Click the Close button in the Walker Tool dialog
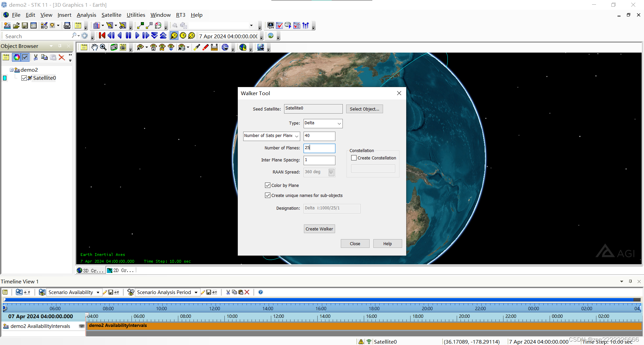The image size is (644, 345). click(x=355, y=244)
